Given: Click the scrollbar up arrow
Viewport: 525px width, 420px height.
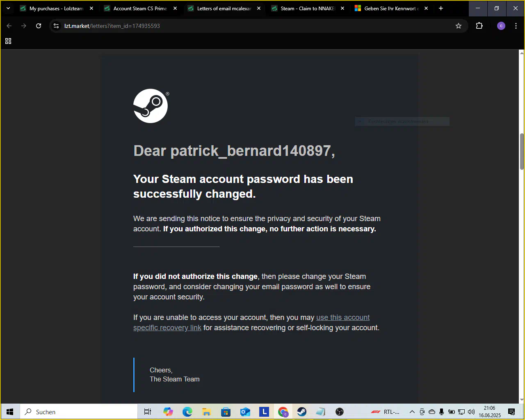Looking at the screenshot, I should pos(522,53).
